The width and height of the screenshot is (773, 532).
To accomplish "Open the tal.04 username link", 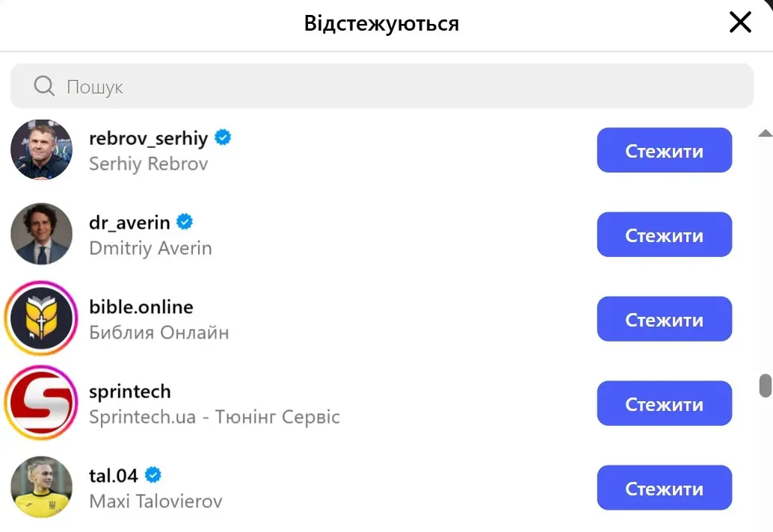I will tap(114, 476).
